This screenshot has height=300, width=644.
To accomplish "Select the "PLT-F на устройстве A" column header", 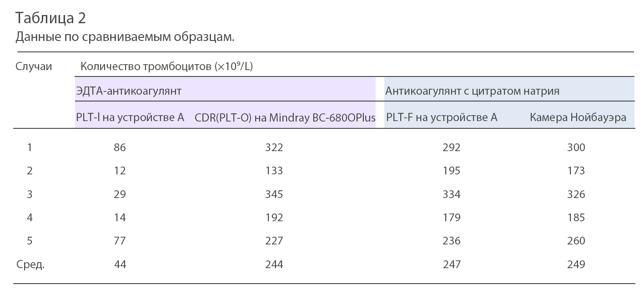I will coord(442,117).
